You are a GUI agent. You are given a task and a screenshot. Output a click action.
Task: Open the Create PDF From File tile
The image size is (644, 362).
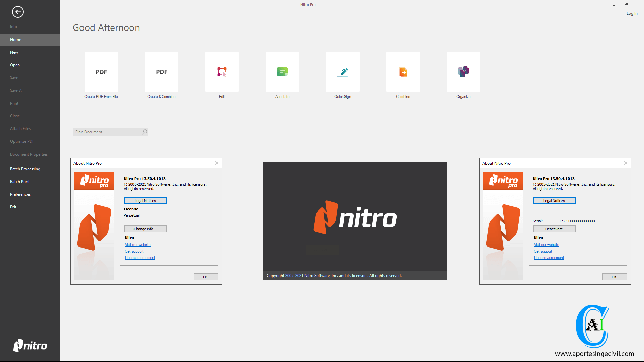[101, 72]
